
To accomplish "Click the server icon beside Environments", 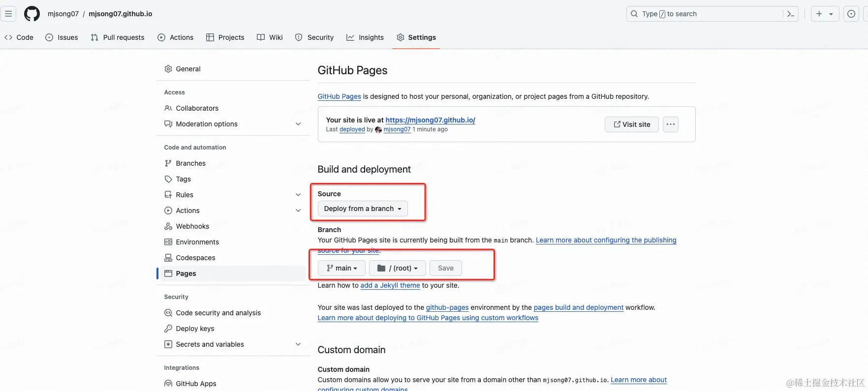I will click(x=168, y=242).
